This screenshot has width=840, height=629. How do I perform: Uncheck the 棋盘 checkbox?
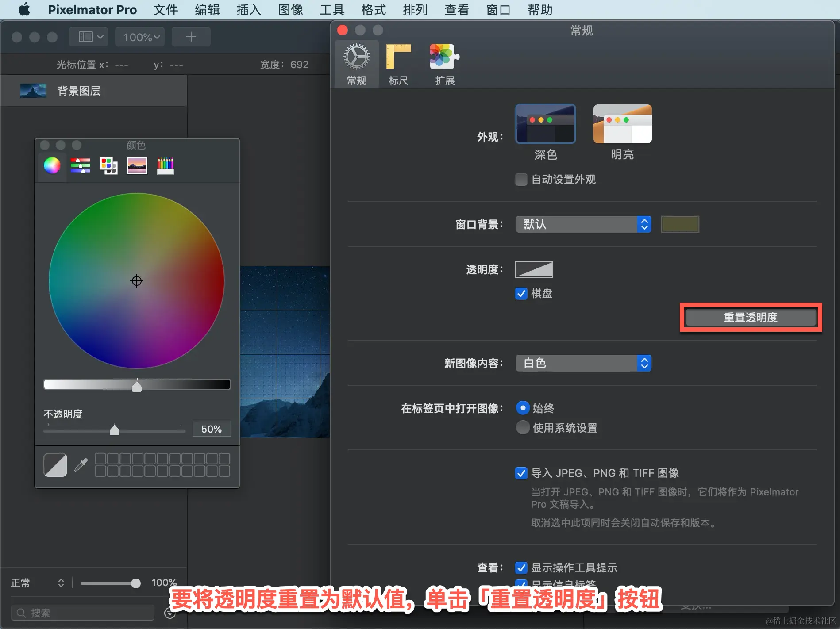coord(521,294)
